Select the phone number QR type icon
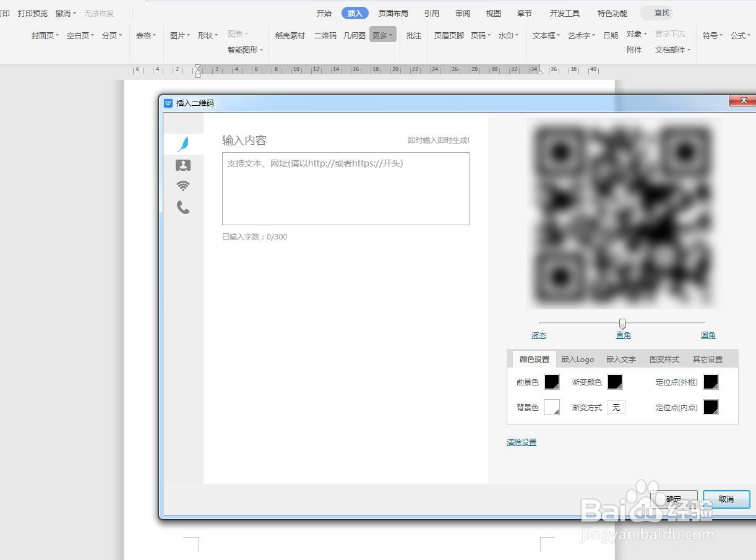Screen dimensions: 756x560 pos(183,207)
